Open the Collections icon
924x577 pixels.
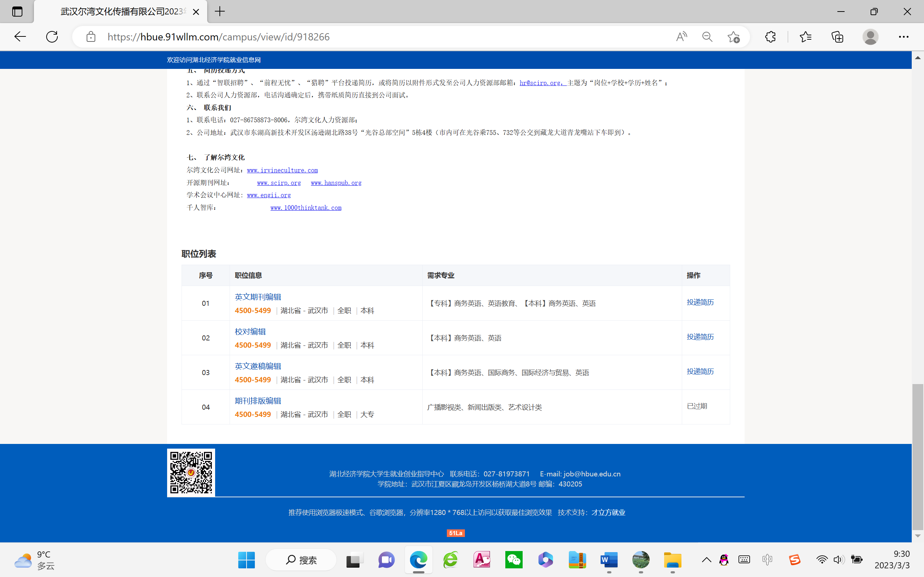coord(837,37)
